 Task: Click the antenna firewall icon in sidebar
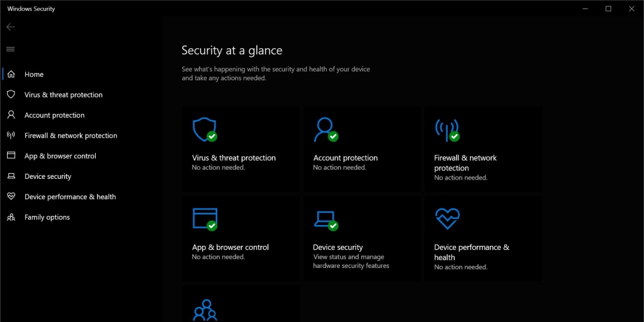pyautogui.click(x=11, y=135)
